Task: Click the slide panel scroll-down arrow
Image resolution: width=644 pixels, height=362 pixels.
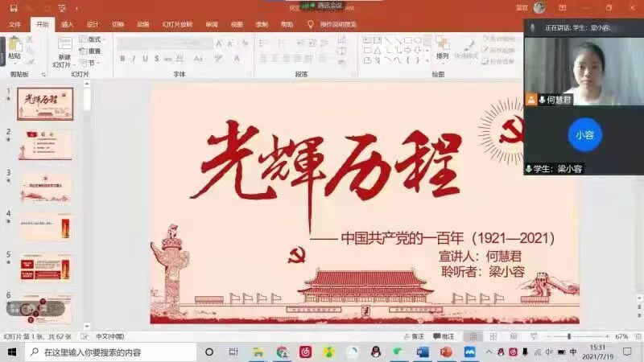Action: tap(87, 327)
